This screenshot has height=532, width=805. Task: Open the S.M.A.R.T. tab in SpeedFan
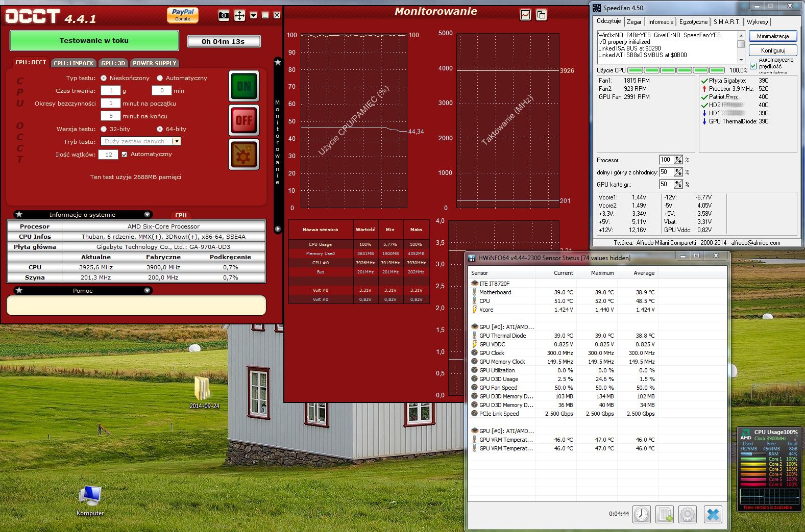click(x=727, y=22)
